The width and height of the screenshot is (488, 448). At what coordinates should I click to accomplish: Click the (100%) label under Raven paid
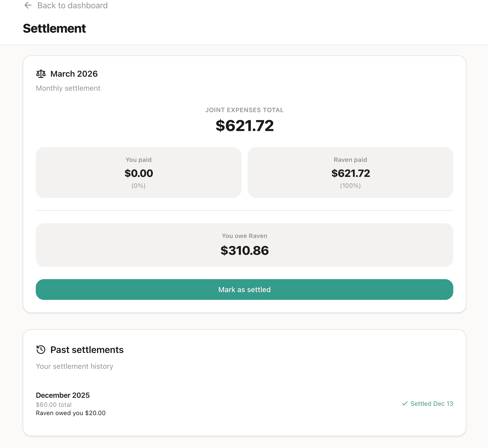pyautogui.click(x=350, y=185)
